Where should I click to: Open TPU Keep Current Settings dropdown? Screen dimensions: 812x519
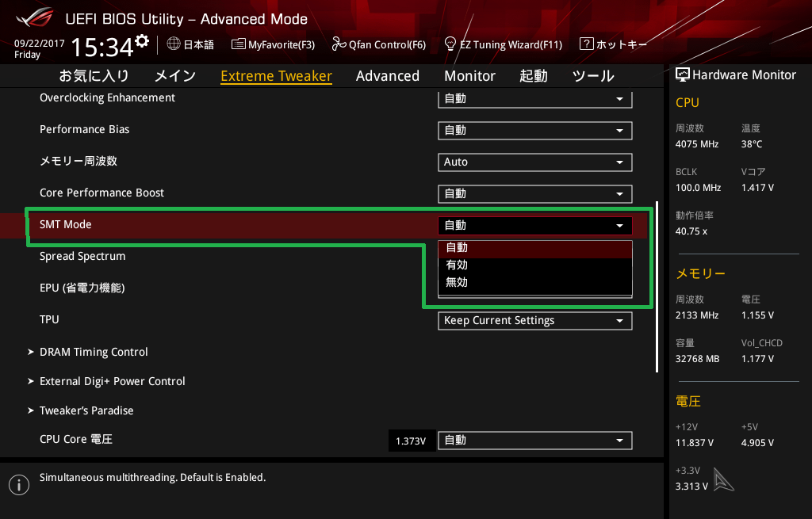coord(535,320)
